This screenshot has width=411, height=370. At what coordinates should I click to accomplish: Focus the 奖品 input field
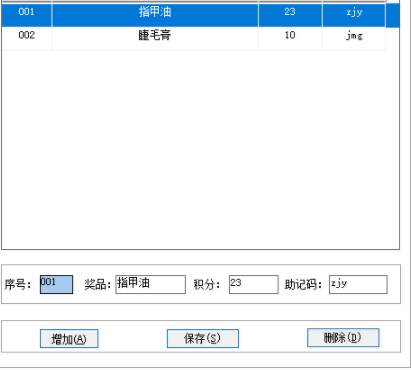coord(150,284)
